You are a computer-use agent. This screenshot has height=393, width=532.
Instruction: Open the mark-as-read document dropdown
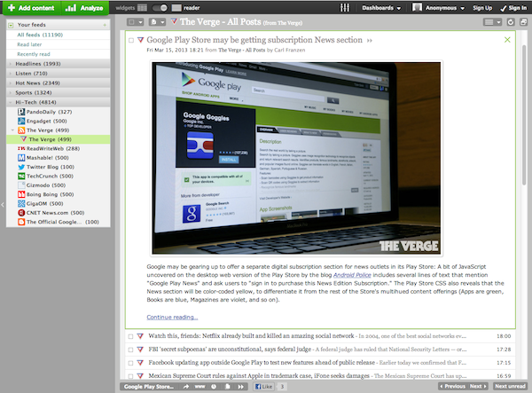pyautogui.click(x=158, y=22)
